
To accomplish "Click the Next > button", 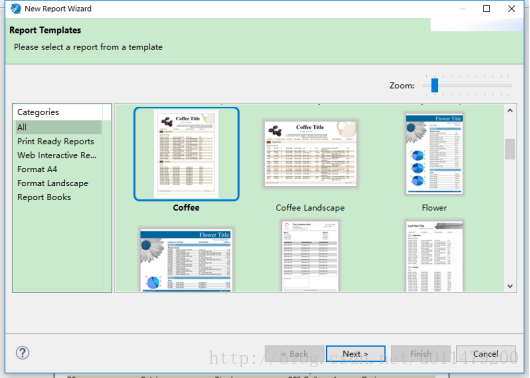I will coord(356,354).
